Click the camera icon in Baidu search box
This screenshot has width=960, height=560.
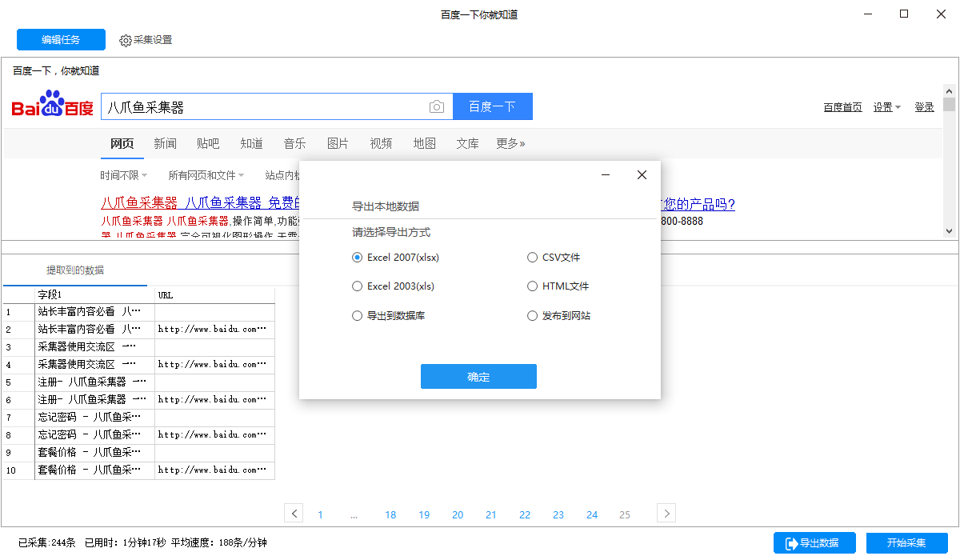(436, 106)
